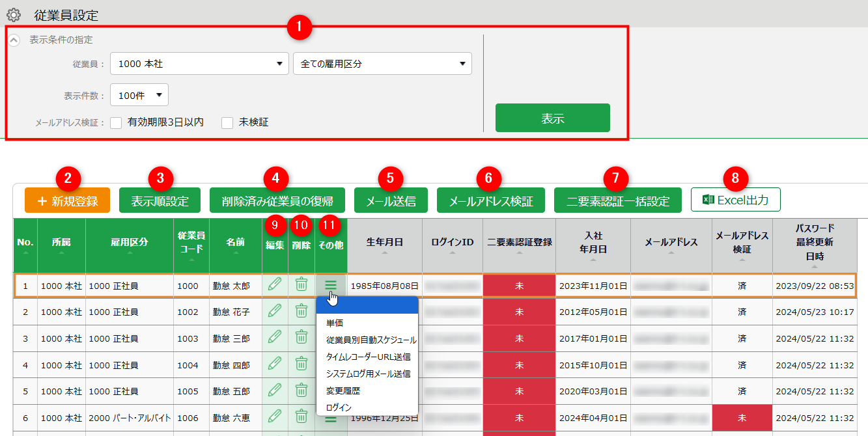Open the その他 hamburger menu for row 1
The image size is (868, 436).
[x=331, y=284]
